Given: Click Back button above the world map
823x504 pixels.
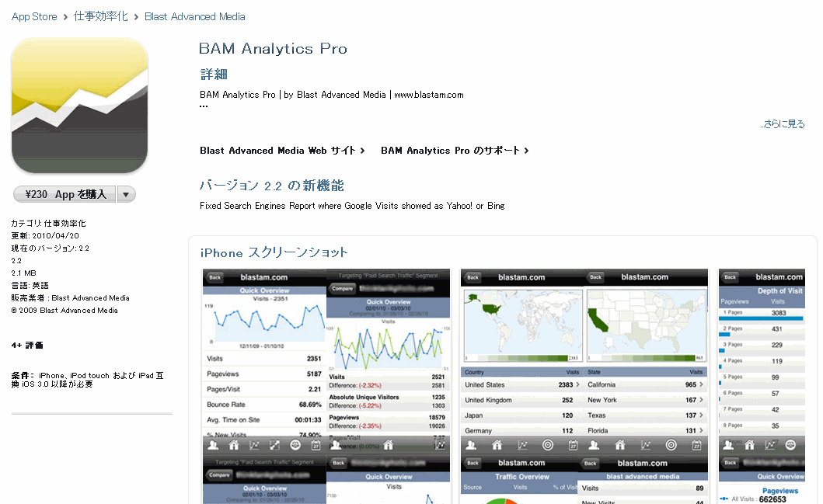Looking at the screenshot, I should tap(473, 277).
